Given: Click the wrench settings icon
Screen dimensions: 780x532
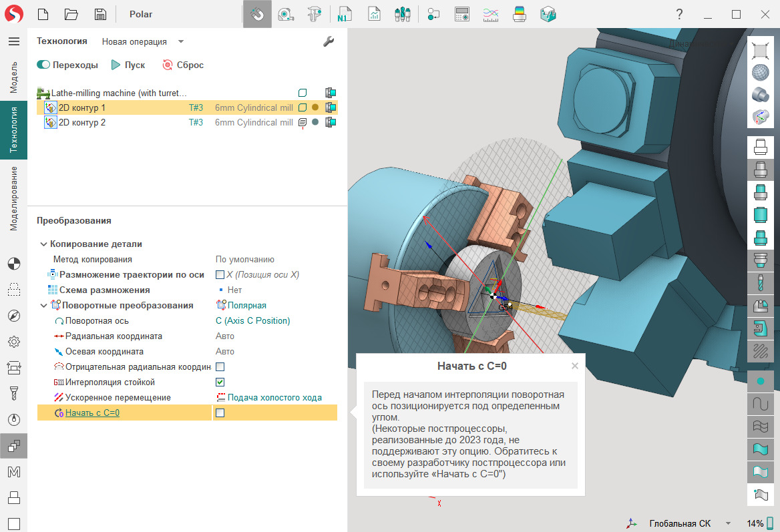Looking at the screenshot, I should tap(328, 41).
